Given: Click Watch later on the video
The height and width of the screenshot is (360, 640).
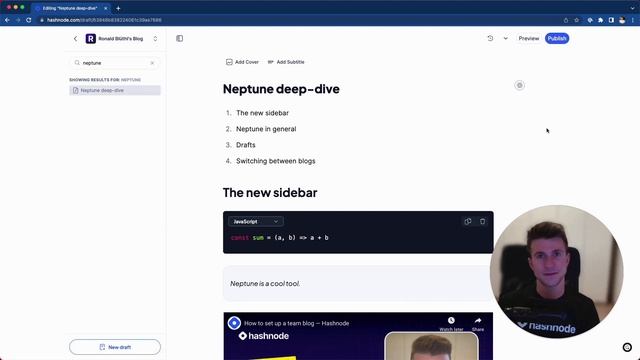Looking at the screenshot, I should [x=451, y=324].
